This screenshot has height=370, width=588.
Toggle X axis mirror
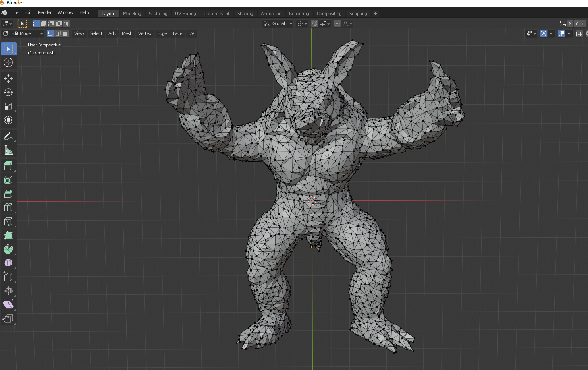point(570,23)
